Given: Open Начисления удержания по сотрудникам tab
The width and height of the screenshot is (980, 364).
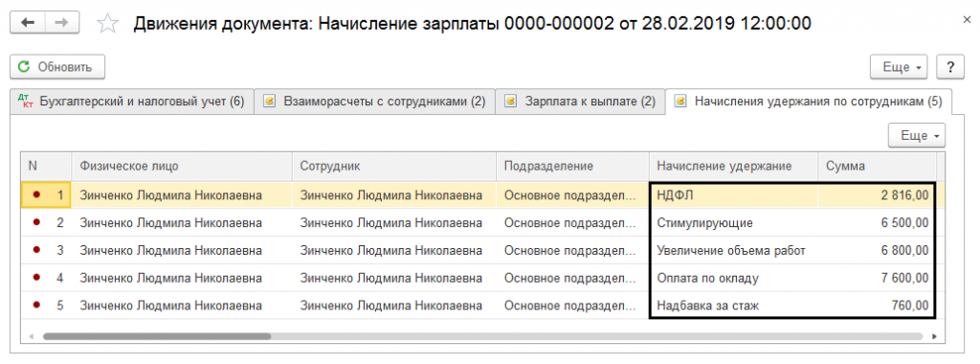Looking at the screenshot, I should 809,102.
